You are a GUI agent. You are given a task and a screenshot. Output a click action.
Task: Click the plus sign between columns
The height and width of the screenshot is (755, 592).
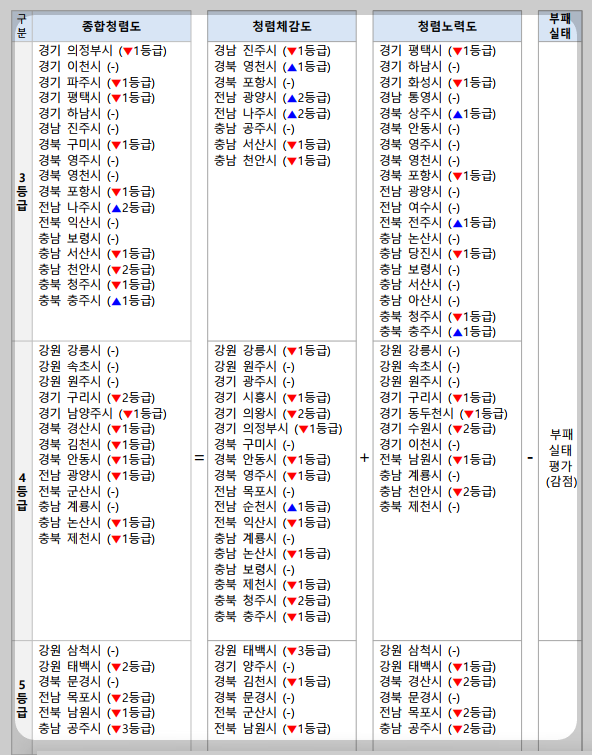click(x=365, y=458)
